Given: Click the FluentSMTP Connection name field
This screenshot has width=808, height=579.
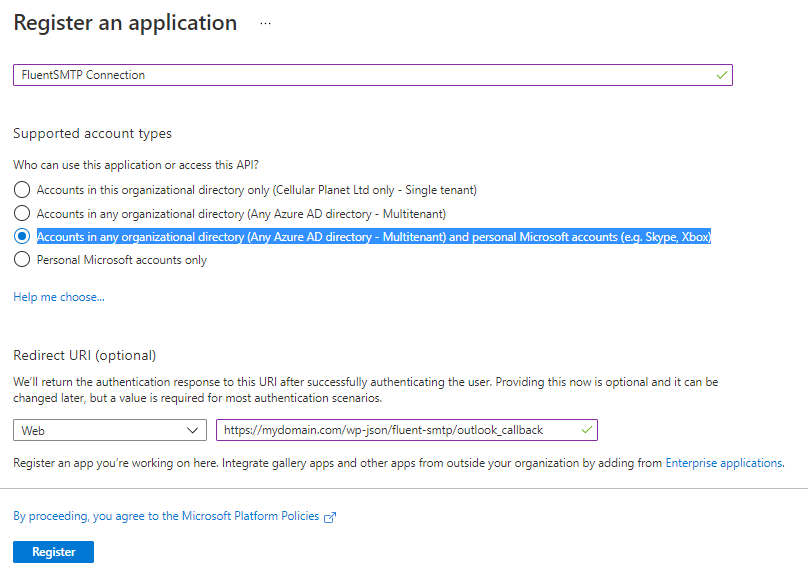Looking at the screenshot, I should coord(373,75).
